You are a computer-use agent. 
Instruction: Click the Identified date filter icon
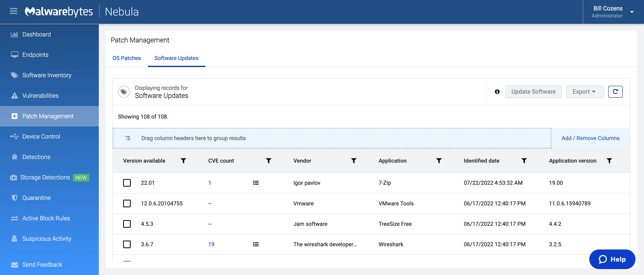click(x=524, y=161)
